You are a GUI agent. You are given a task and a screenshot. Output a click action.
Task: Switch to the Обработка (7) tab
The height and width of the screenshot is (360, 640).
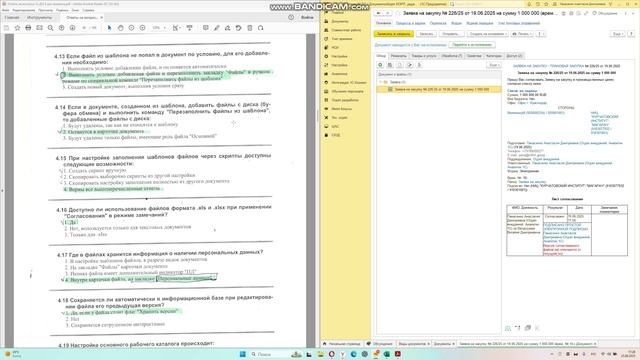point(452,56)
